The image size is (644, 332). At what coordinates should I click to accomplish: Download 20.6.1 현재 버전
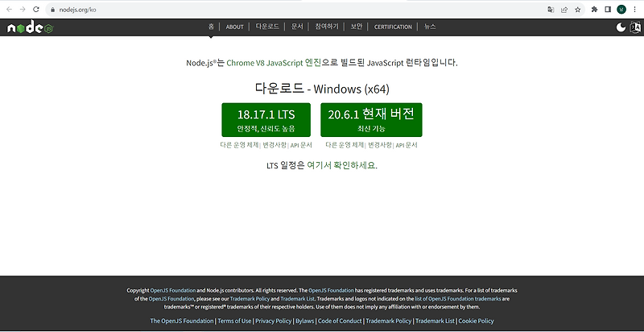371,119
